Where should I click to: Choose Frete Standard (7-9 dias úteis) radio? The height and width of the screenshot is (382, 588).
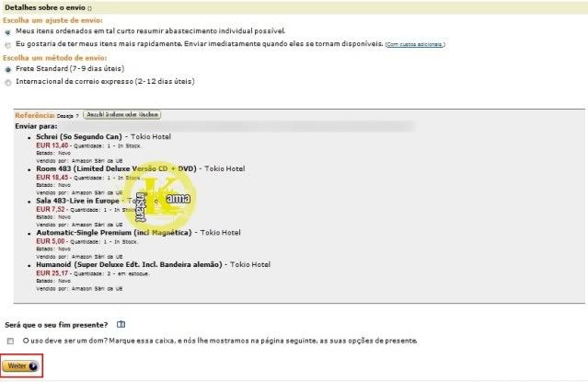[x=8, y=70]
